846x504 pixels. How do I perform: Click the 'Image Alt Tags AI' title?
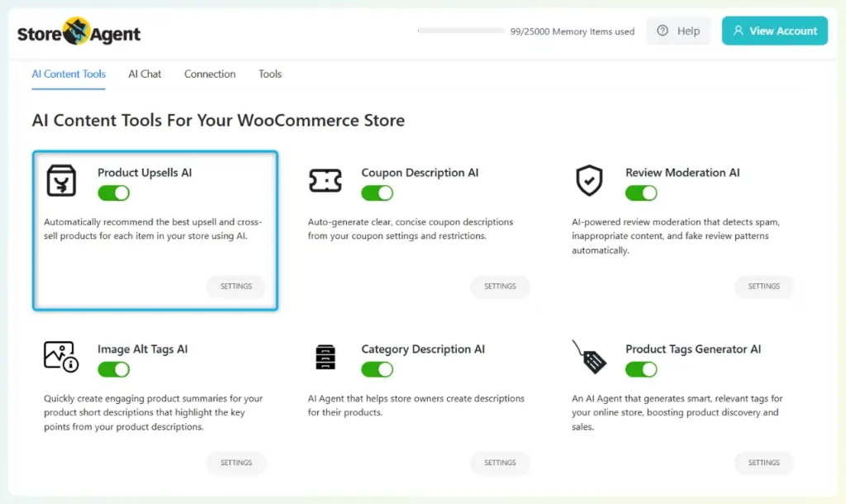pos(142,349)
